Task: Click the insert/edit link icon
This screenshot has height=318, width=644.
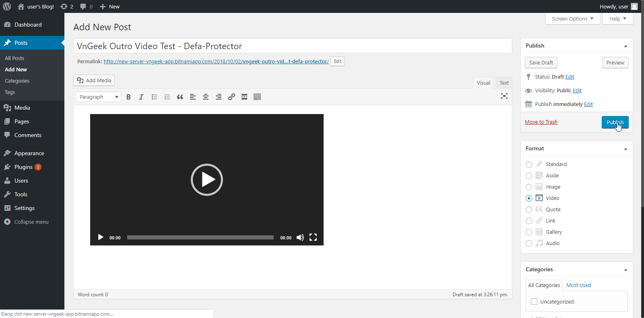Action: click(231, 97)
